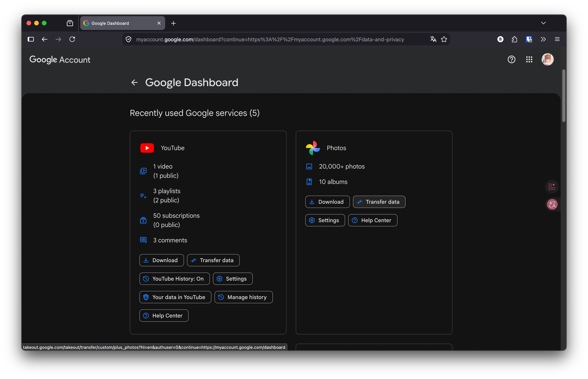
Task: Reload the current page
Action: (72, 39)
